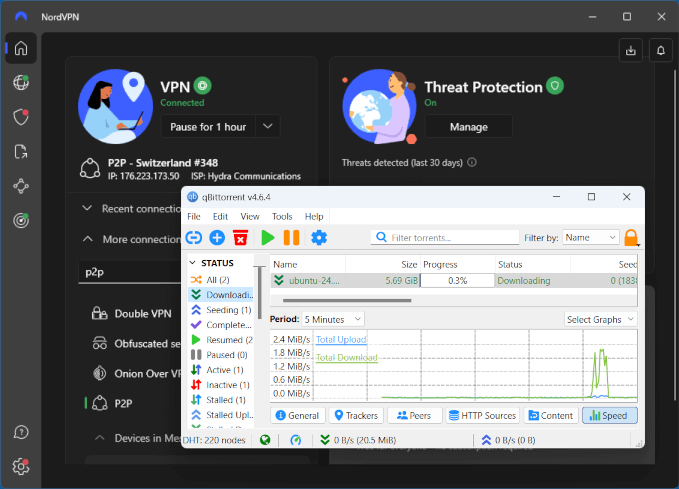The width and height of the screenshot is (679, 489).
Task: Toggle alternative speed limits gauge icon
Action: coord(296,440)
